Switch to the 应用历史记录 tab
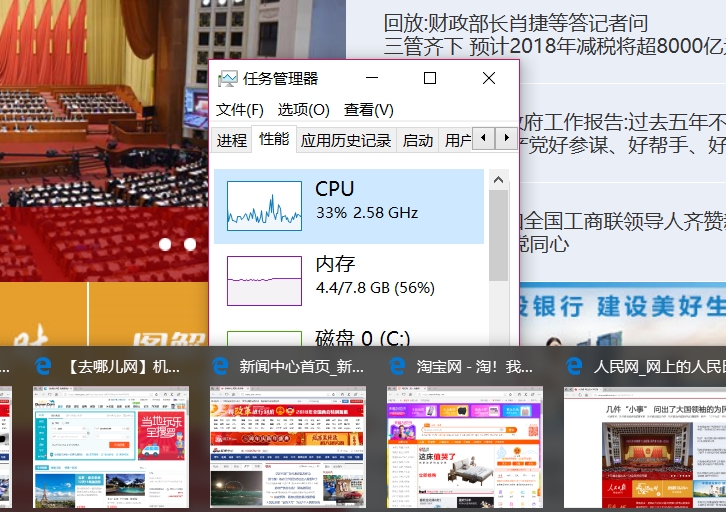 point(346,140)
